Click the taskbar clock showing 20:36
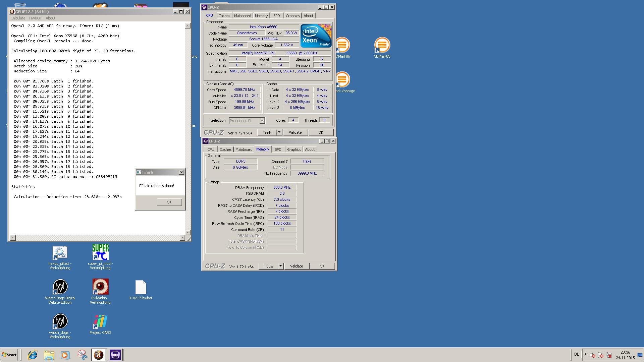644x362 pixels. (625, 355)
